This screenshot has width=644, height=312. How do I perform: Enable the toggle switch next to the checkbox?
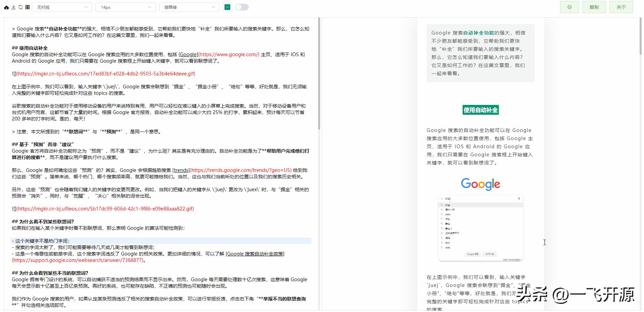(242, 7)
